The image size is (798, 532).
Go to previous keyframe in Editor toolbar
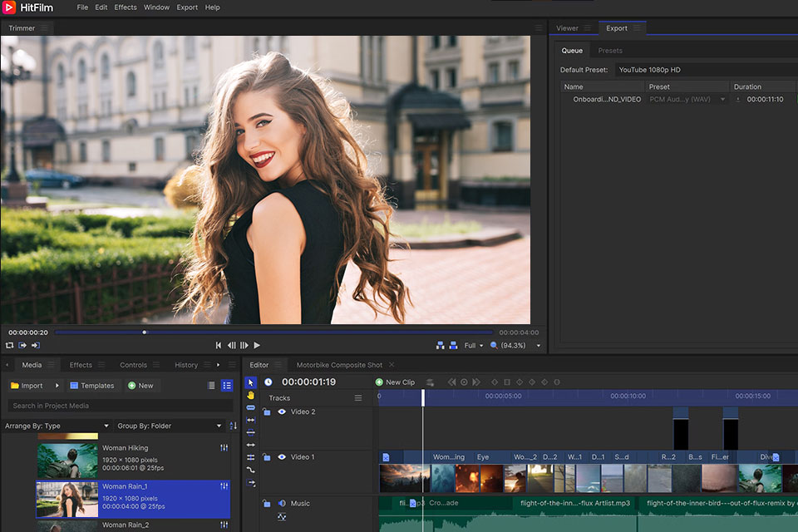click(452, 382)
